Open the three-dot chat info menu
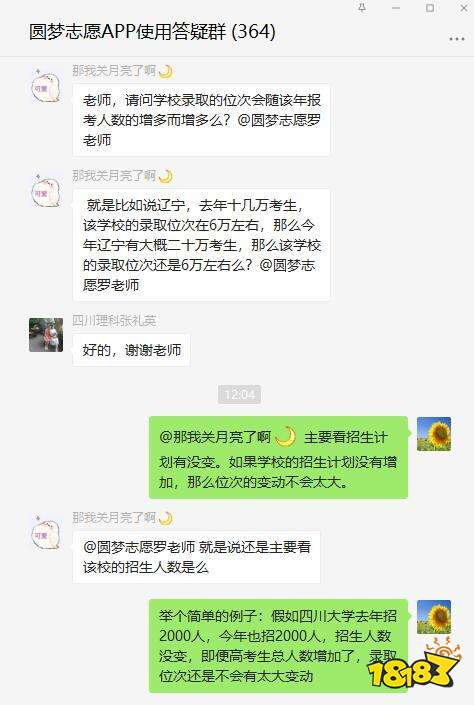This screenshot has height=705, width=474. click(456, 39)
